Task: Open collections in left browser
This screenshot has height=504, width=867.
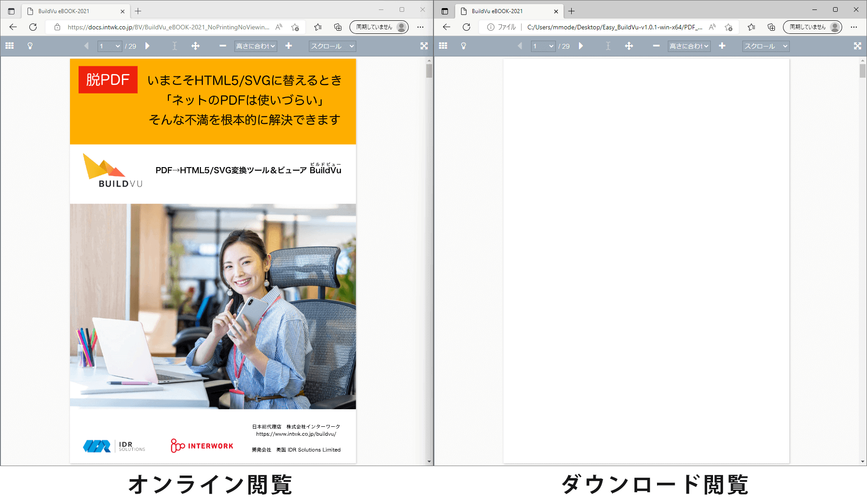Action: pos(338,27)
